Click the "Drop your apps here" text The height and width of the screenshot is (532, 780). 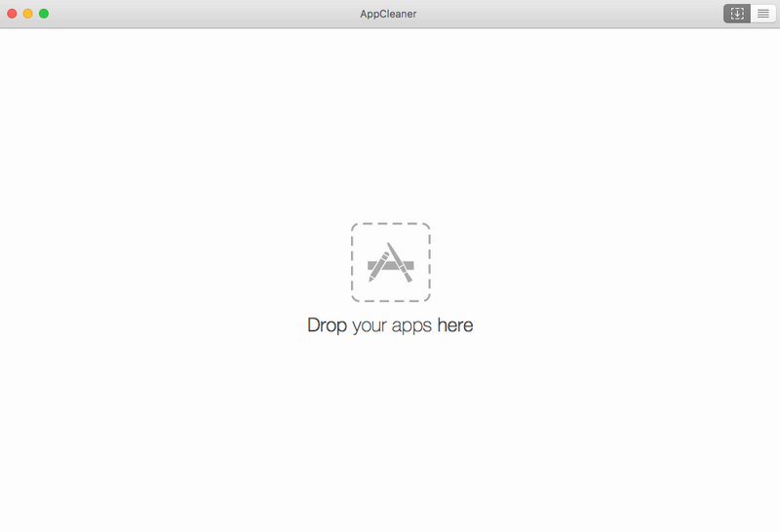point(390,325)
